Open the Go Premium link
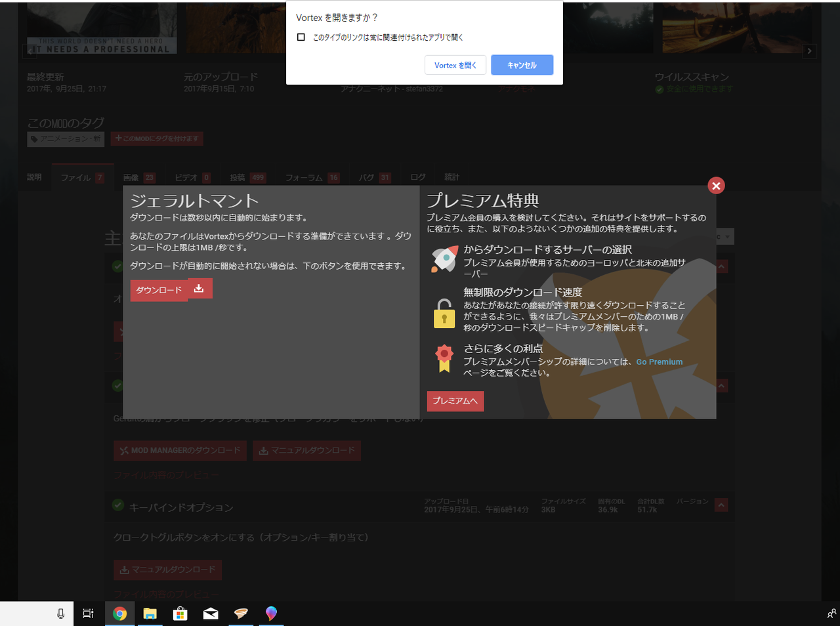The height and width of the screenshot is (626, 840). [659, 362]
